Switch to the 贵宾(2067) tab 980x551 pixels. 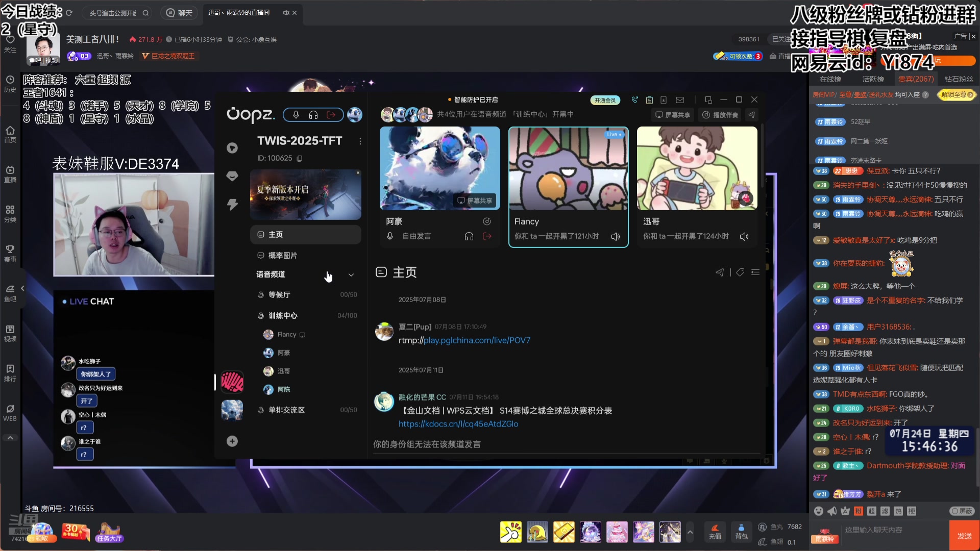(916, 79)
